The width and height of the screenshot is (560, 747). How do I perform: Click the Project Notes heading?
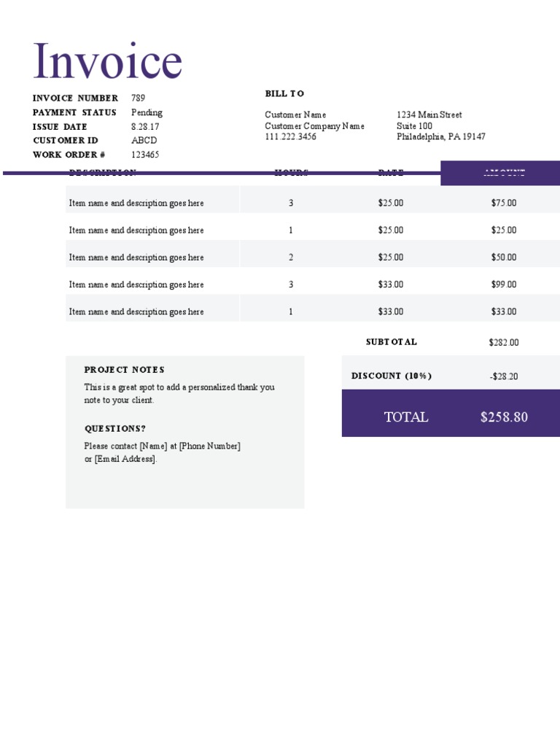click(x=124, y=370)
